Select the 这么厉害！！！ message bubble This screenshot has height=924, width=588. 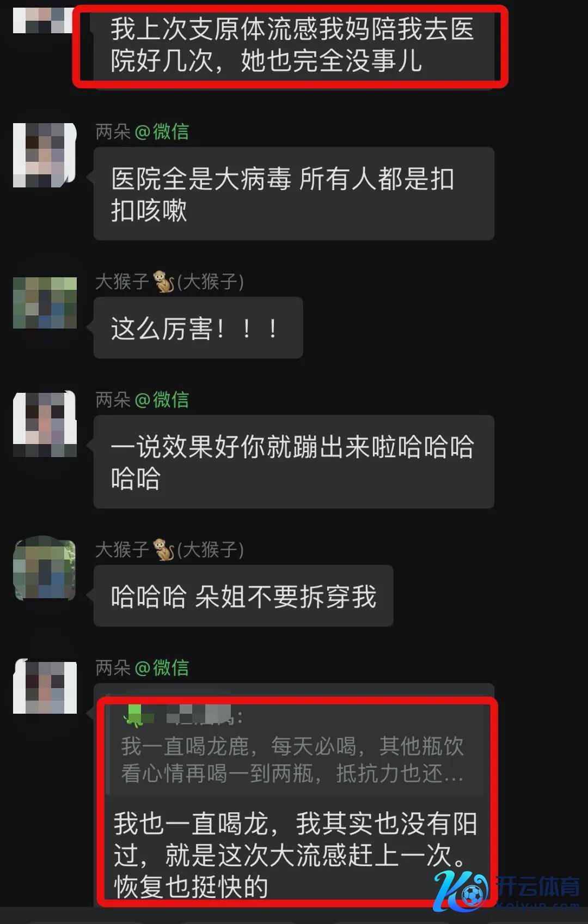coord(198,328)
